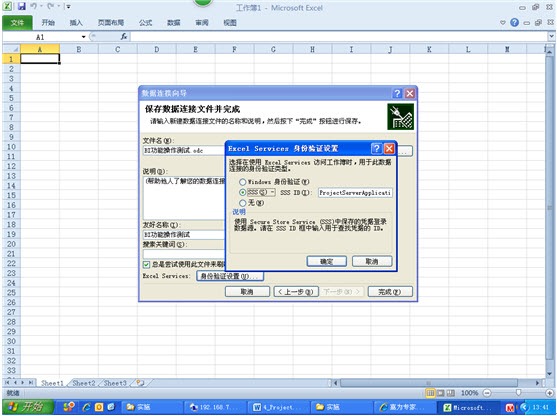
Task: Click the Redo arrow icon
Action: point(50,6)
